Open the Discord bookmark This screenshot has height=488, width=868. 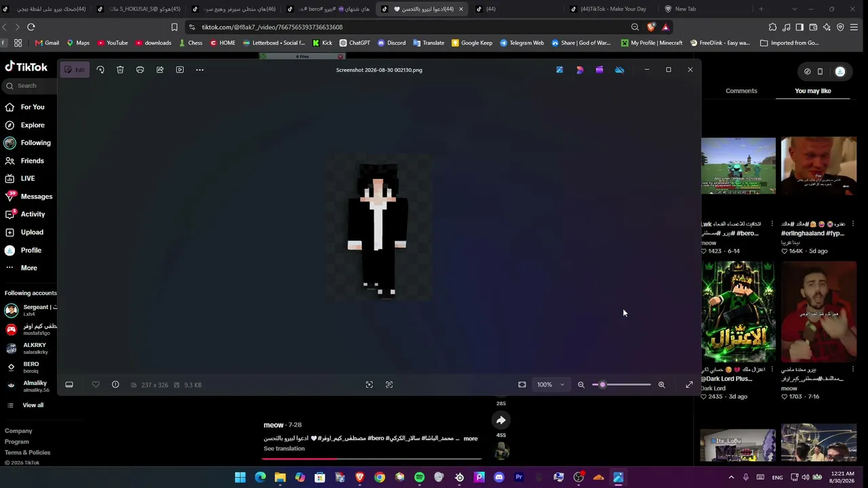(391, 43)
